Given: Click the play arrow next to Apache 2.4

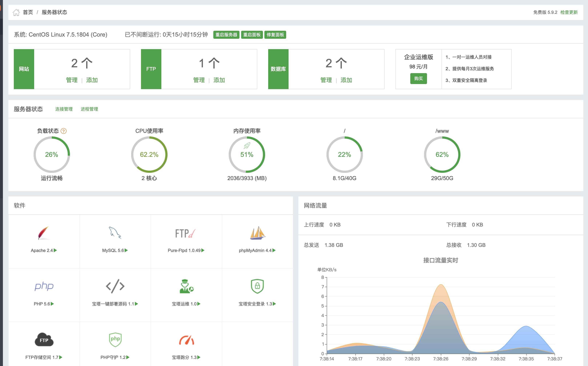Looking at the screenshot, I should point(55,250).
